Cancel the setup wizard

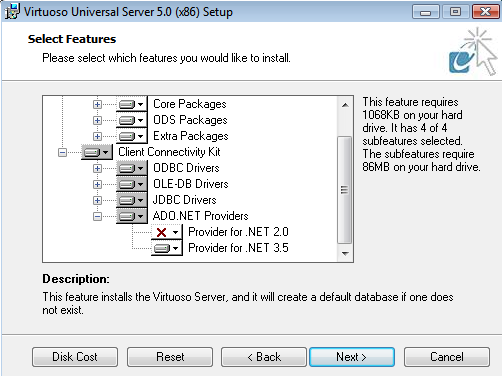447,357
